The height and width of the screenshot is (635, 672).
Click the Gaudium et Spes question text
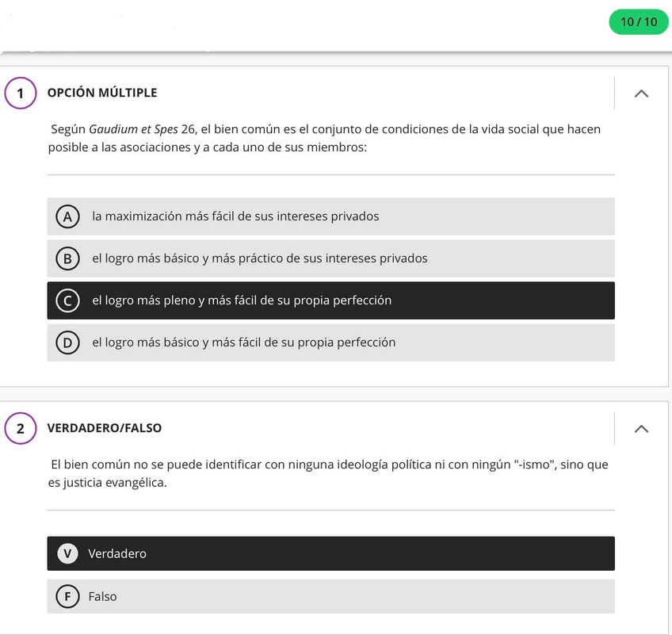click(x=325, y=138)
